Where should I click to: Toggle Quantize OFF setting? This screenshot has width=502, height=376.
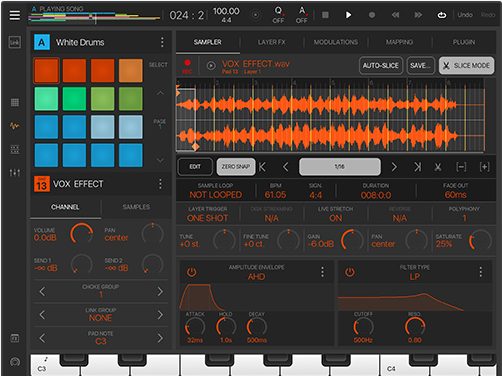tap(278, 15)
